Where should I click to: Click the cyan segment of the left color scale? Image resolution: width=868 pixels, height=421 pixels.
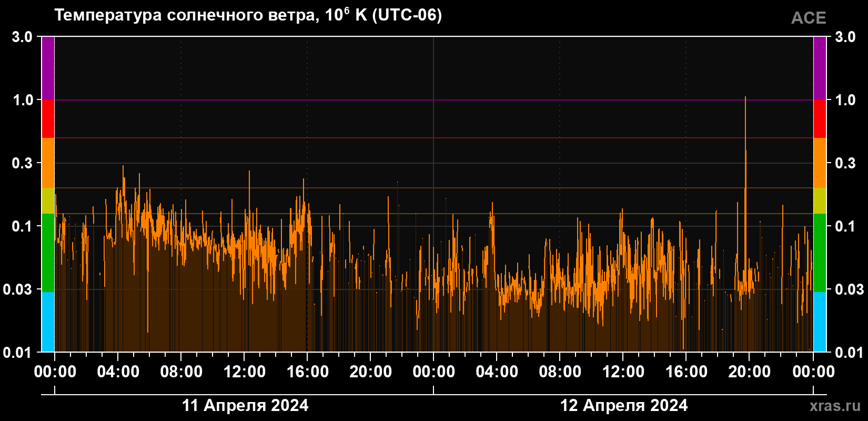48,322
